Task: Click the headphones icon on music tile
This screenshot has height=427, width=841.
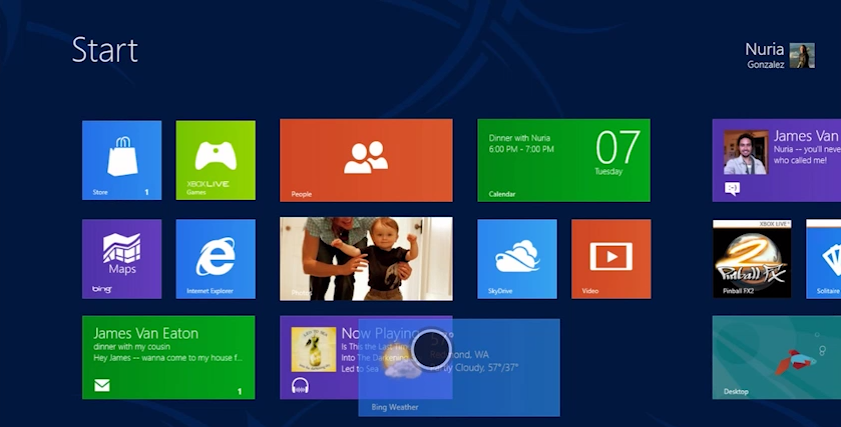Action: pos(300,385)
